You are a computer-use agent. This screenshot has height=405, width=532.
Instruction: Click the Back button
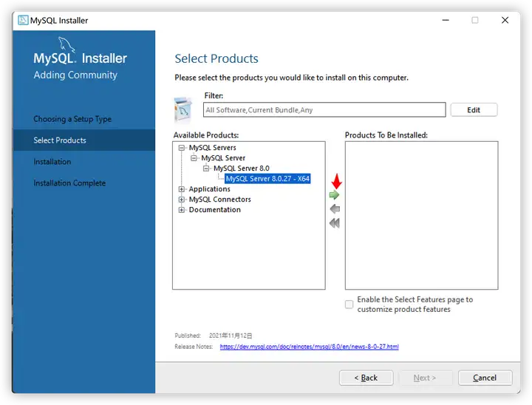(366, 378)
